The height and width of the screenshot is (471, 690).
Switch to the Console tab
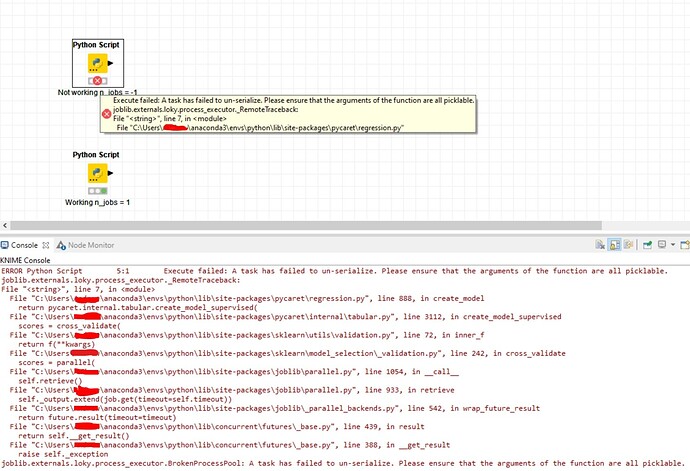[24, 245]
